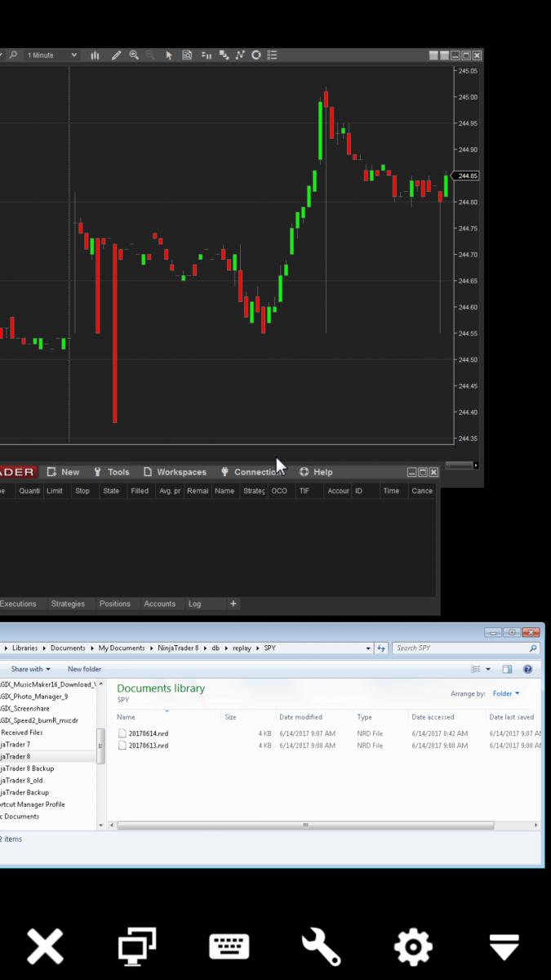Open the New menu in NinjaTrader
Image resolution: width=551 pixels, height=980 pixels.
click(x=63, y=472)
